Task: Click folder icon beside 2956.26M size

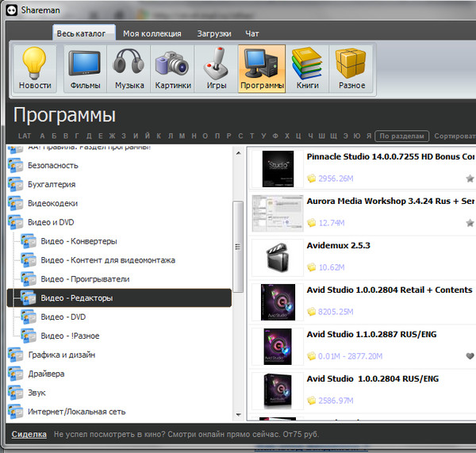Action: (x=312, y=179)
